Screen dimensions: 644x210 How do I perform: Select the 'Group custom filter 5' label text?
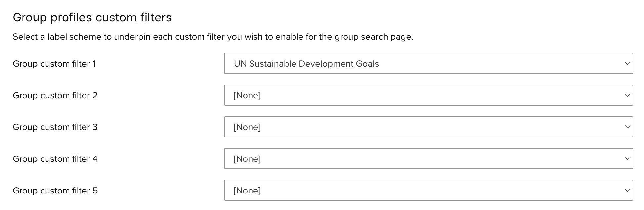pos(55,191)
